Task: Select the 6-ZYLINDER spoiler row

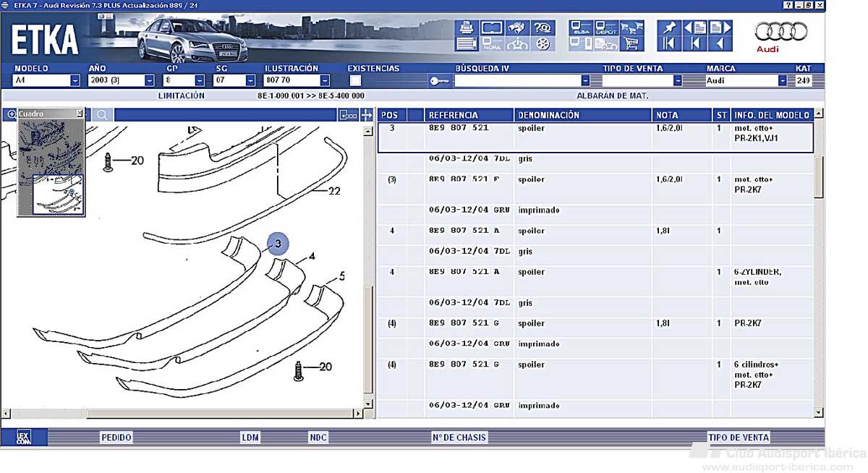Action: point(595,281)
